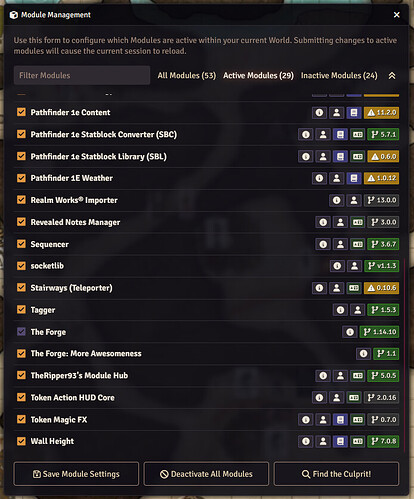Click dependencies icon for Token Action HUD Core

coord(354,397)
